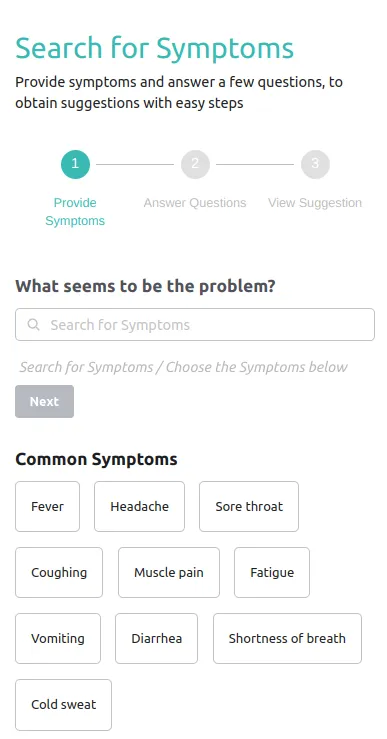Pick the Coughing symptom
The height and width of the screenshot is (739, 387).
click(59, 573)
